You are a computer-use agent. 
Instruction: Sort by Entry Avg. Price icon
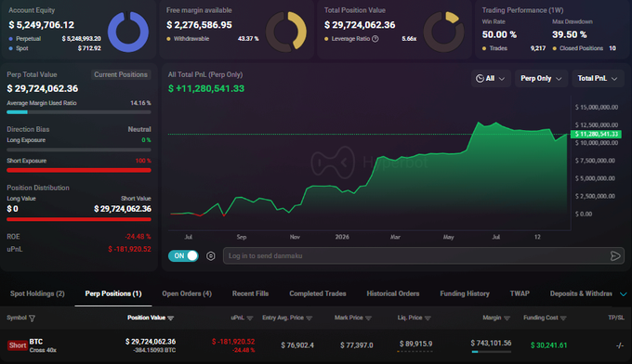point(309,318)
